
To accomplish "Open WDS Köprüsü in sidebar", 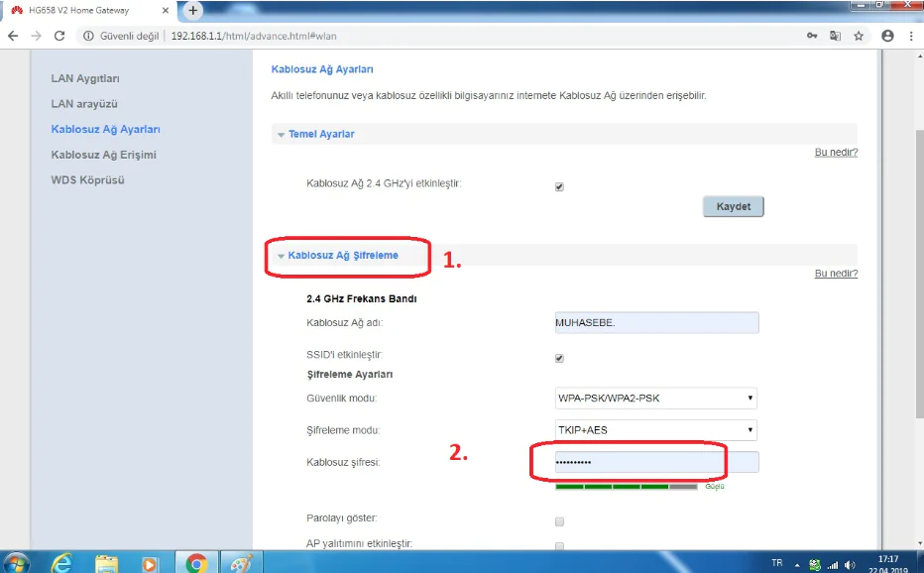I will 88,179.
